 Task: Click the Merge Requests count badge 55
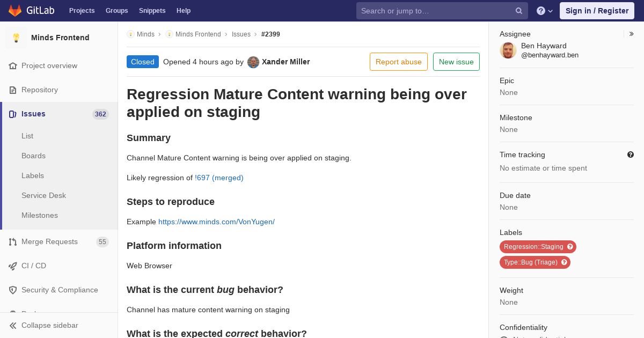(x=102, y=242)
